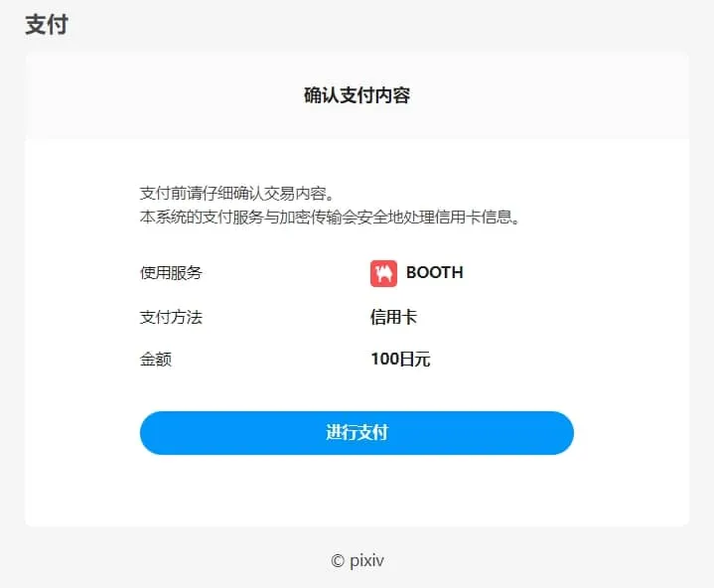Image resolution: width=714 pixels, height=588 pixels.
Task: Click the 交易内容 phrase in first notice line
Action: click(295, 194)
